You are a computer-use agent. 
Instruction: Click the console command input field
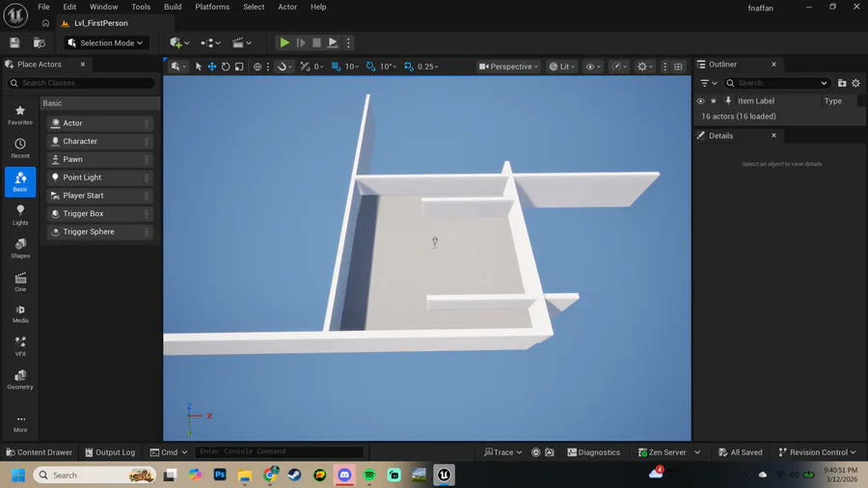tap(279, 451)
